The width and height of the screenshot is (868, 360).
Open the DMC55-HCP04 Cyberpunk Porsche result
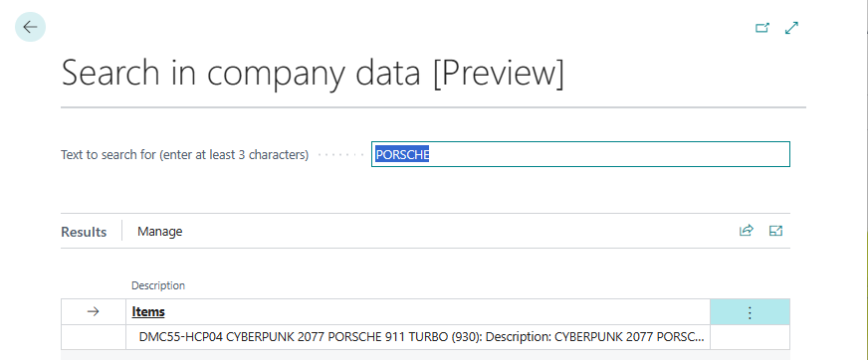[x=422, y=337]
